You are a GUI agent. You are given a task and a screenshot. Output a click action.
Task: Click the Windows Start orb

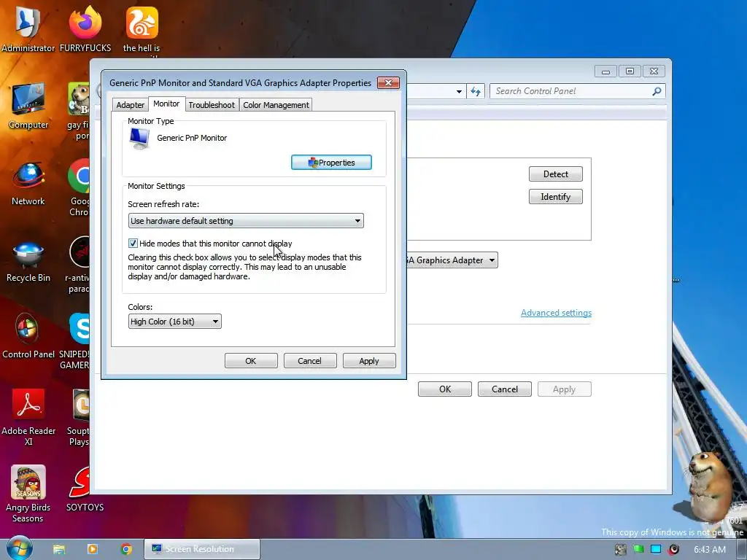click(19, 548)
